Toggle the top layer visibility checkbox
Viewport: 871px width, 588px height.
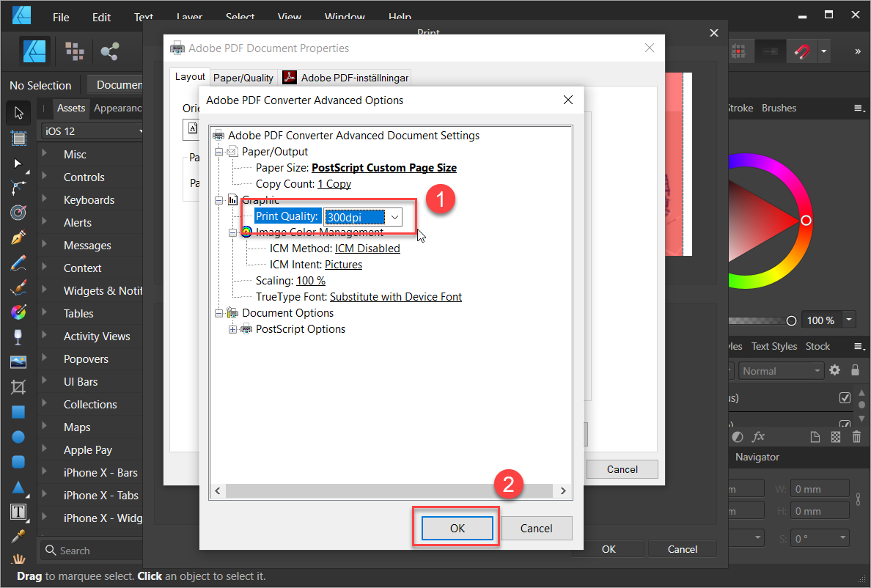tap(845, 398)
